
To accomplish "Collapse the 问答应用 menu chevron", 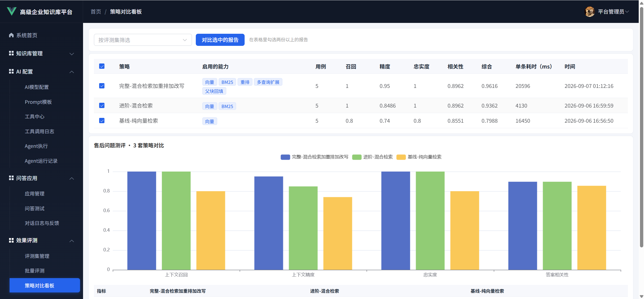I will point(72,178).
